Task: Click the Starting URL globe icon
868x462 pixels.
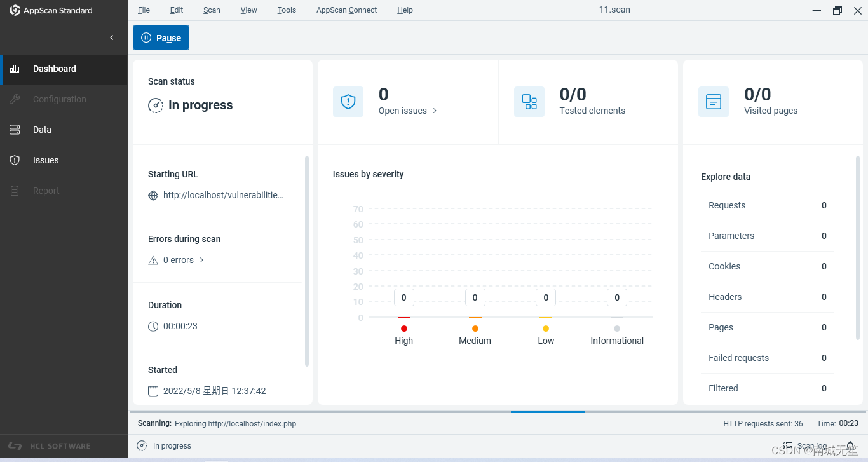Action: (x=153, y=196)
